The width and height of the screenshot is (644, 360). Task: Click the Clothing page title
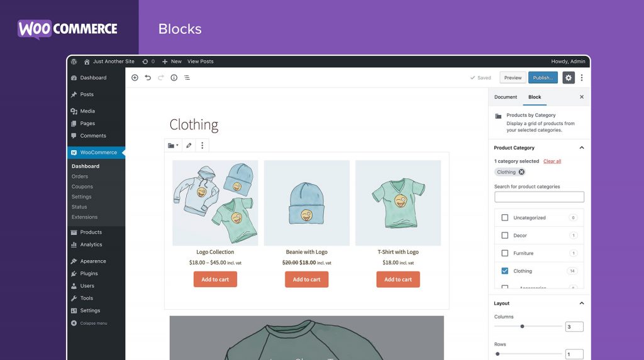point(194,124)
